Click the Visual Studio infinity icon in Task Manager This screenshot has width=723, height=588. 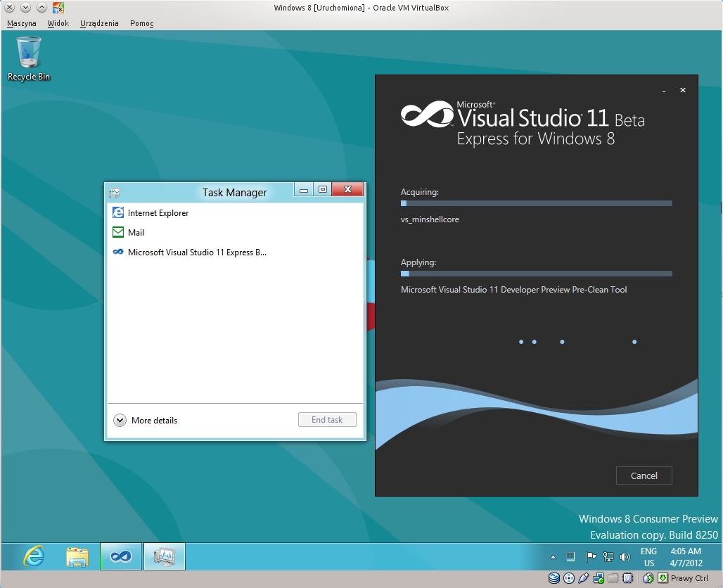118,252
